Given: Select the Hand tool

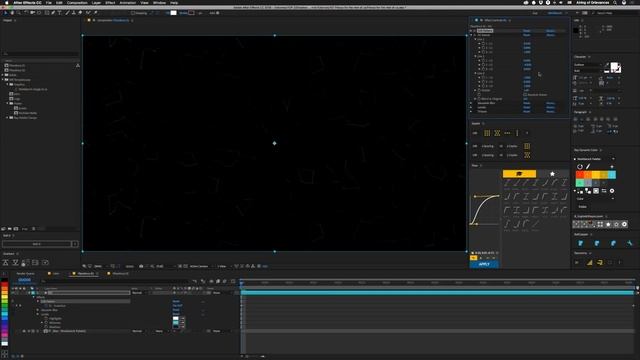Looking at the screenshot, I should point(12,13).
